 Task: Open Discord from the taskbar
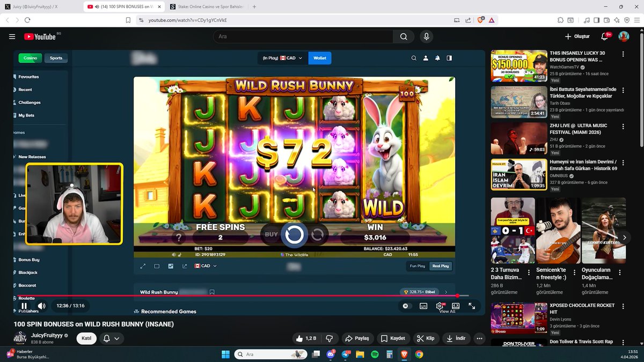coord(331,354)
